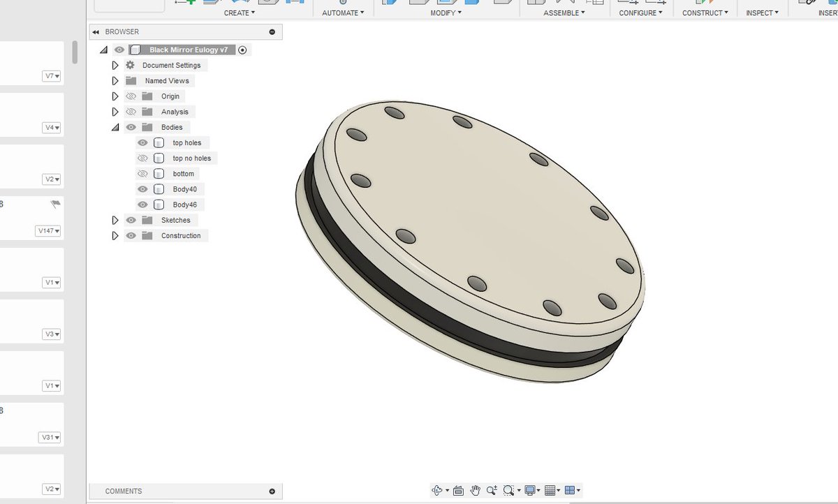Click body icon beside bottom
Image resolution: width=838 pixels, height=504 pixels.
point(159,173)
